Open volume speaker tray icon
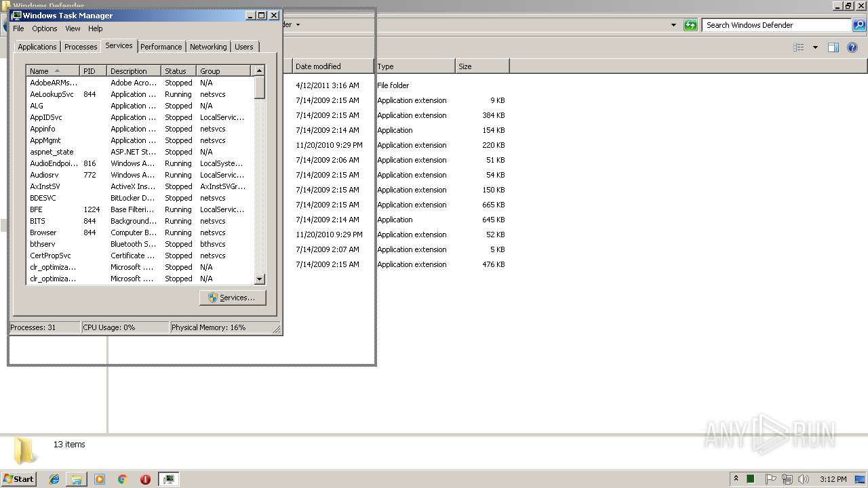Screen dimensions: 868x488 click(803, 479)
